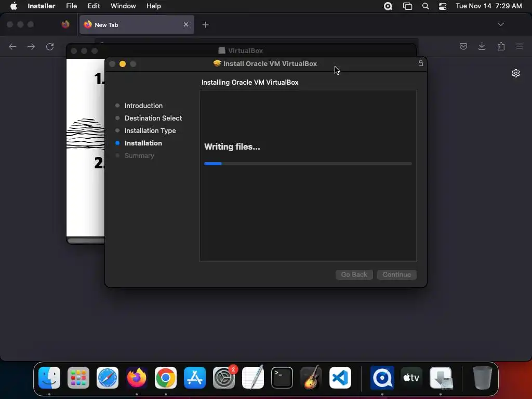Viewport: 532px width, 399px height.
Task: Click the Continue button
Action: pyautogui.click(x=396, y=274)
